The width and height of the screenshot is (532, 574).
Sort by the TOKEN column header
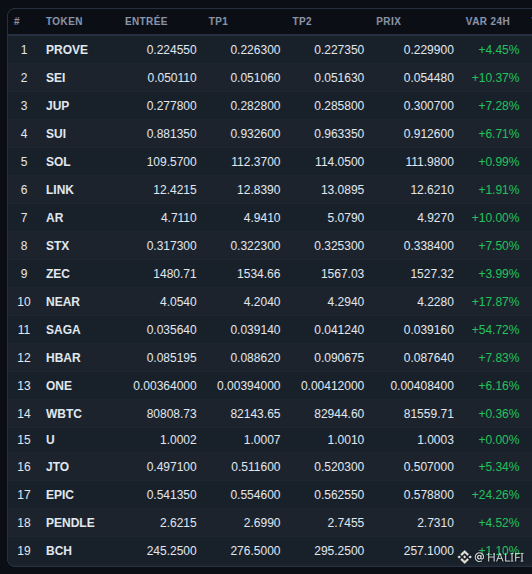pos(64,21)
